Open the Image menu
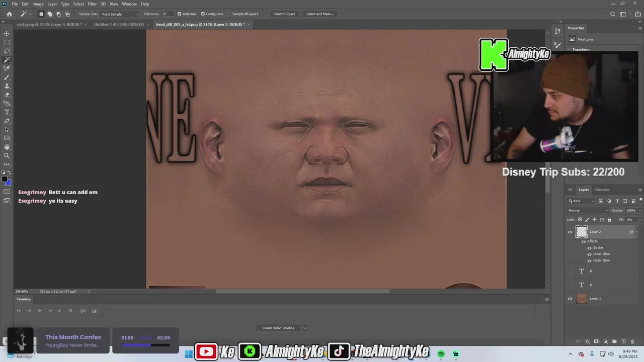Image resolution: width=644 pixels, height=362 pixels. (x=38, y=4)
